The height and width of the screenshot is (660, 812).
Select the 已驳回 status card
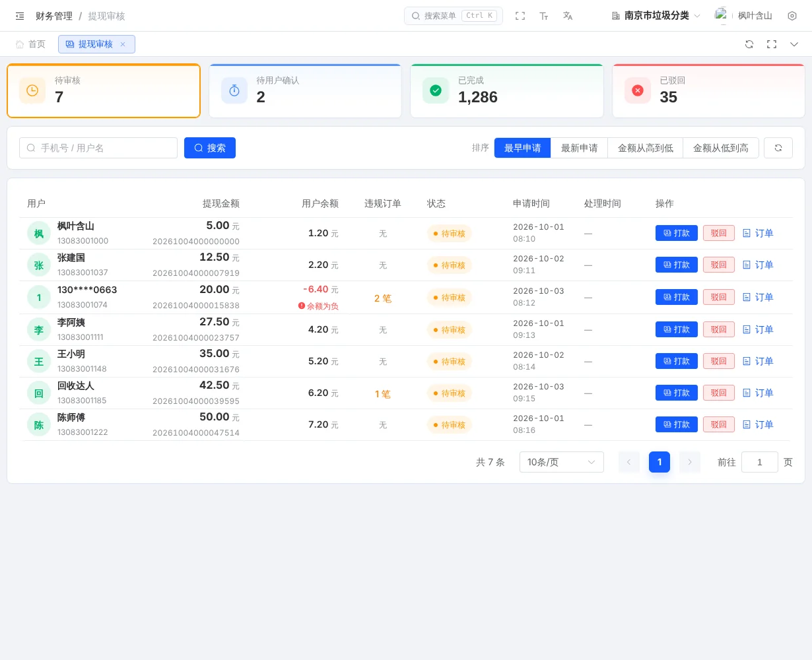coord(708,91)
